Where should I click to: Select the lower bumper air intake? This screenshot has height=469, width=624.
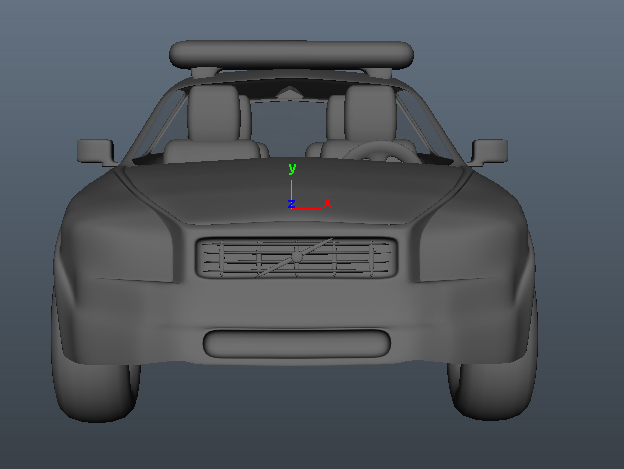click(296, 343)
